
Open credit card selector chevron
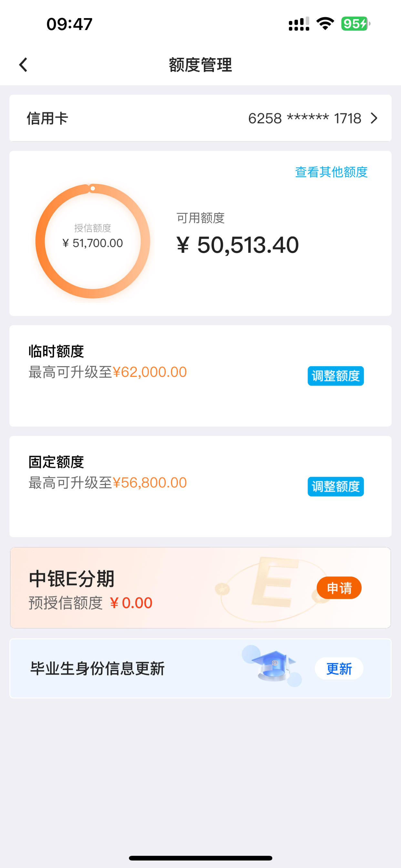pyautogui.click(x=374, y=118)
